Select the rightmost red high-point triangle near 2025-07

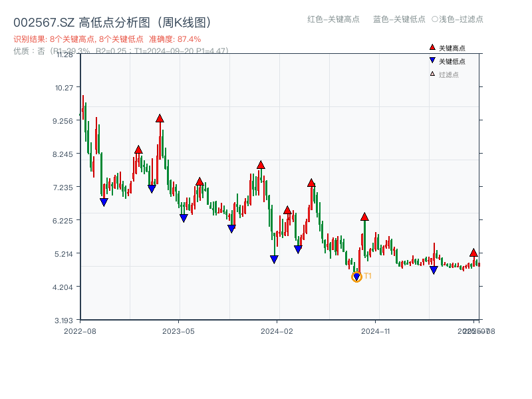pos(472,253)
